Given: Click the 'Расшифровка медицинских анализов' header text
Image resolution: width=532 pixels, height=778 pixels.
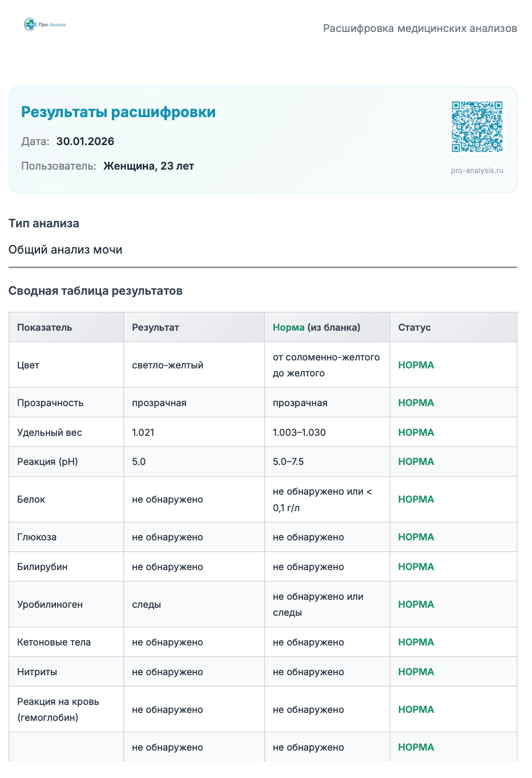Looking at the screenshot, I should 420,29.
